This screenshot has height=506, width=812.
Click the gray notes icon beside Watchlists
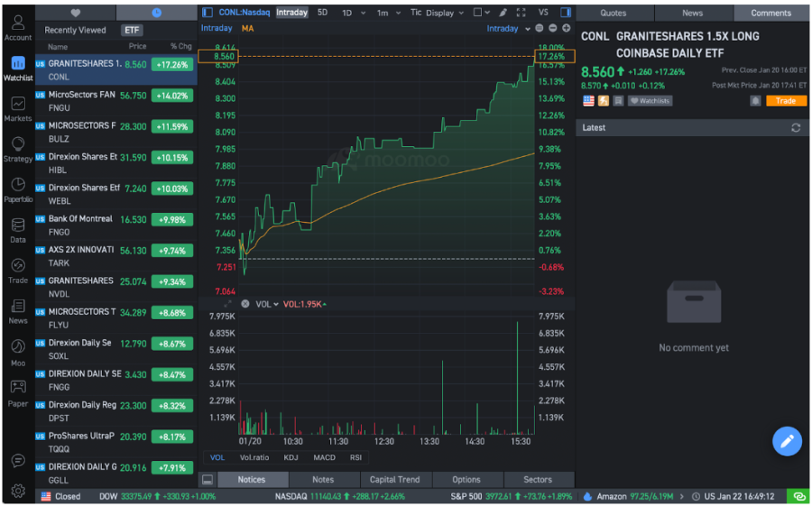tap(618, 101)
